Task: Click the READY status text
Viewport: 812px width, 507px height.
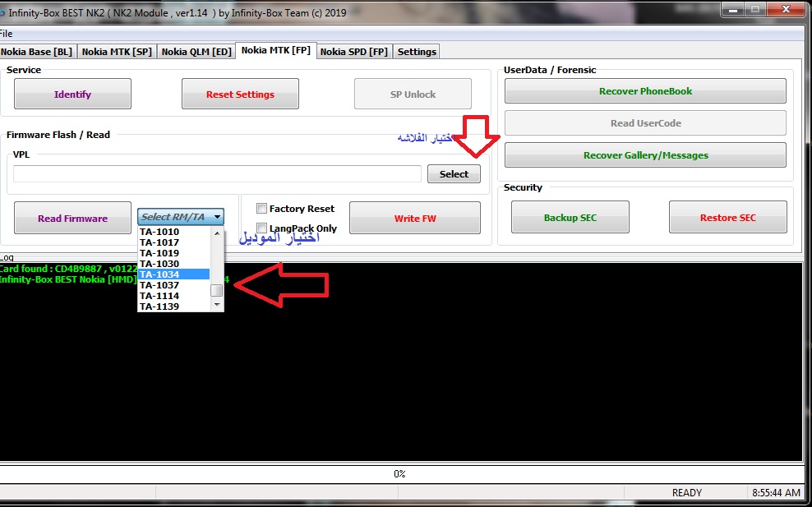Action: point(687,492)
